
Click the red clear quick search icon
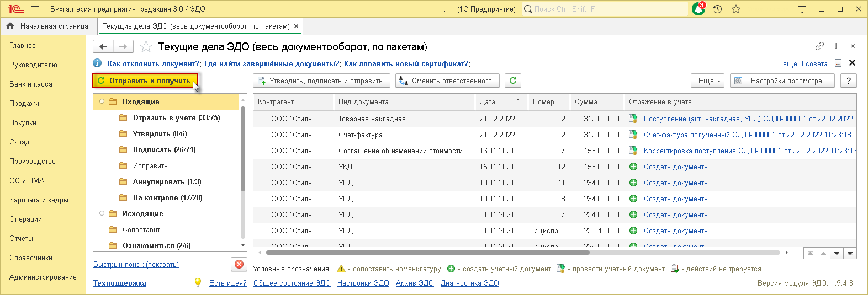coord(239,264)
